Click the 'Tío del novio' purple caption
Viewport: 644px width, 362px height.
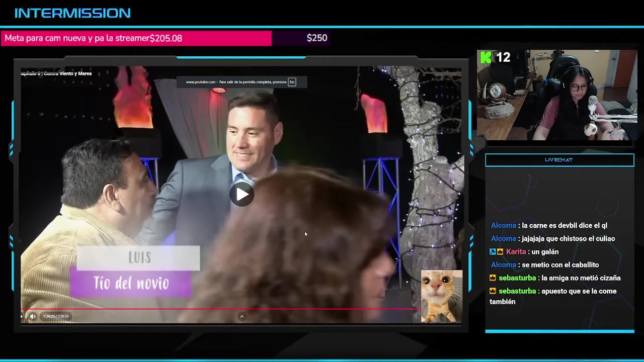[x=131, y=283]
